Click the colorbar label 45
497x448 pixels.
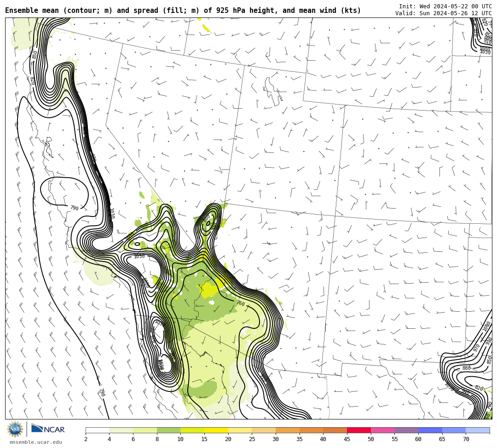(x=347, y=439)
